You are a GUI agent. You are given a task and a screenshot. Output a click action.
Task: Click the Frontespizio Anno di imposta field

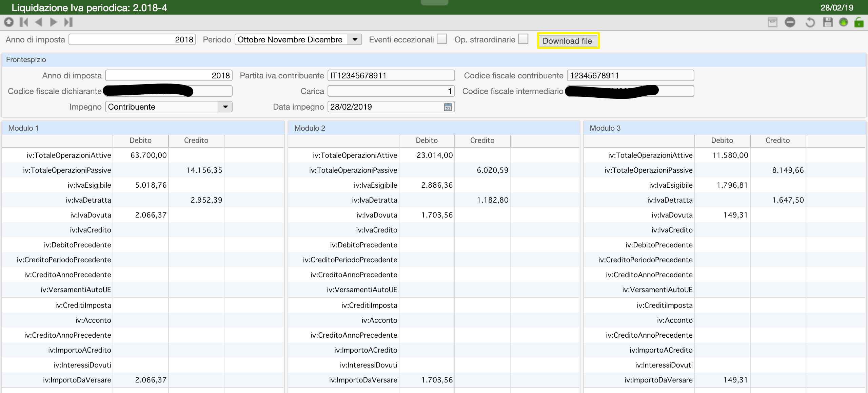pos(169,75)
